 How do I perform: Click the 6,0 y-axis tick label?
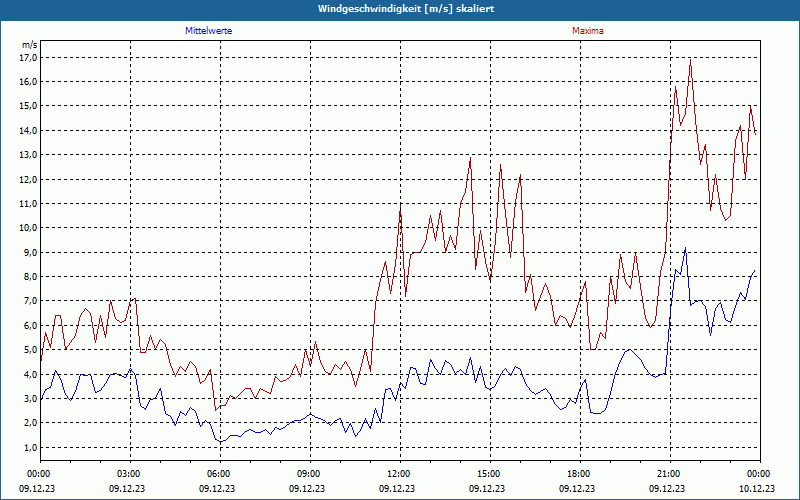click(31, 325)
